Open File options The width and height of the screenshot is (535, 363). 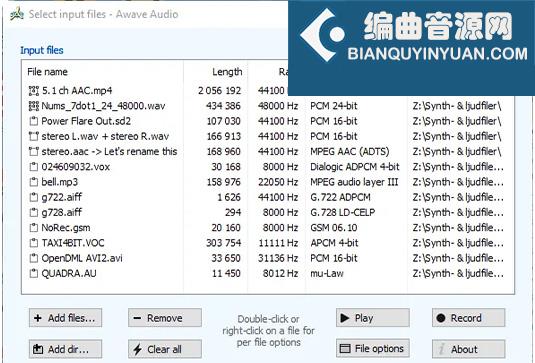(x=373, y=348)
